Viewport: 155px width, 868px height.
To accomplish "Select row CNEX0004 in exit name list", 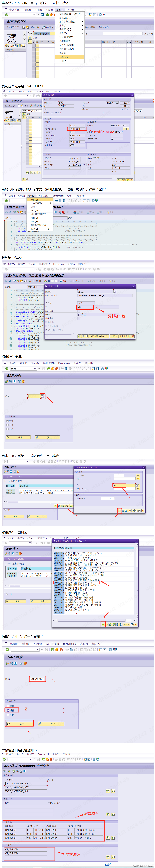I will pyautogui.click(x=40, y=490).
